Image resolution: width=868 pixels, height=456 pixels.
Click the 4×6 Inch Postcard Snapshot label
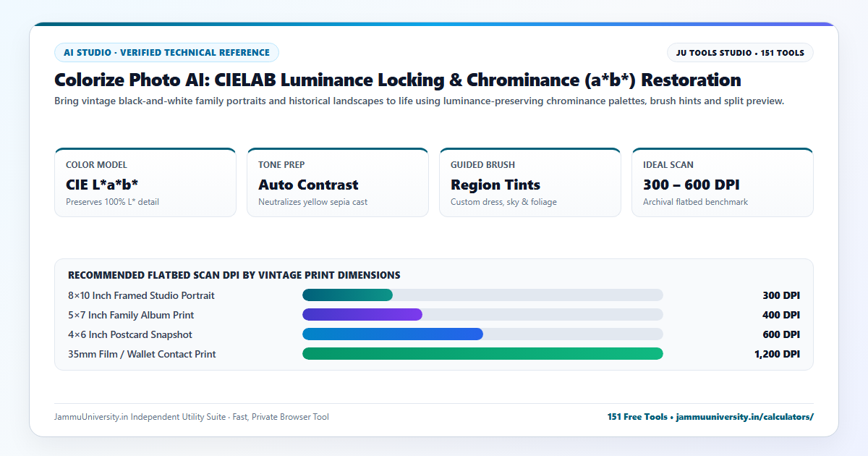click(x=130, y=334)
